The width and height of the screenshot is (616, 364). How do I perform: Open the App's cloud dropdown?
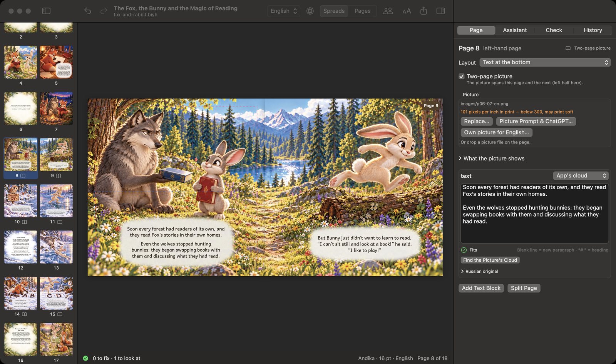581,175
